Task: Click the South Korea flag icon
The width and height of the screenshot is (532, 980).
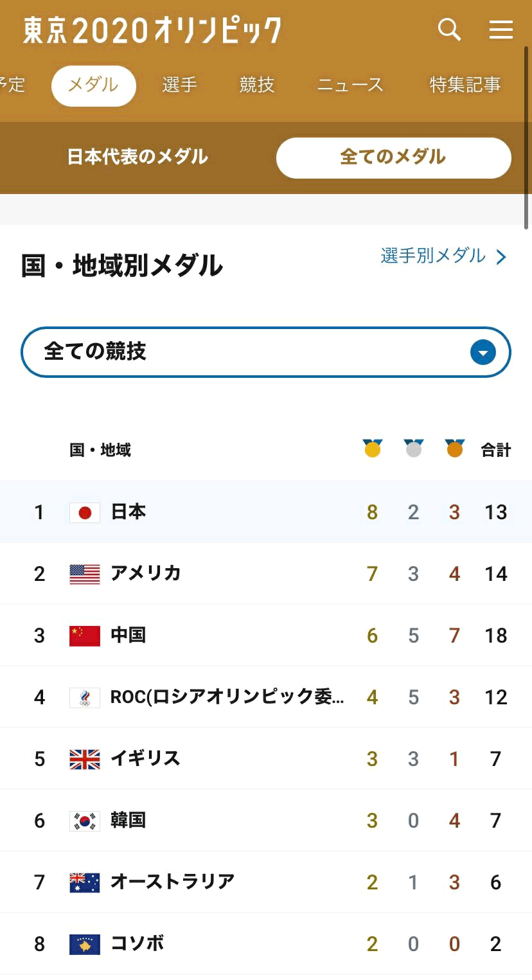Action: [85, 821]
